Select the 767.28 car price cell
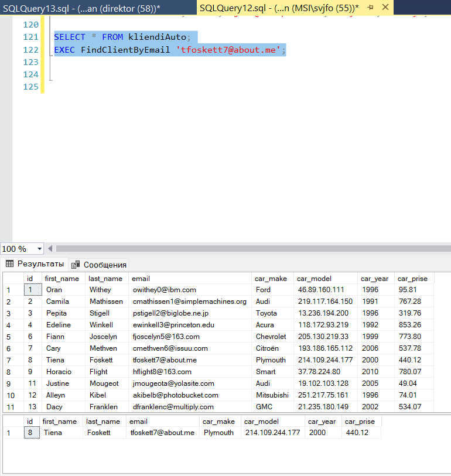Viewport: 451px width, 476px height. (414, 302)
